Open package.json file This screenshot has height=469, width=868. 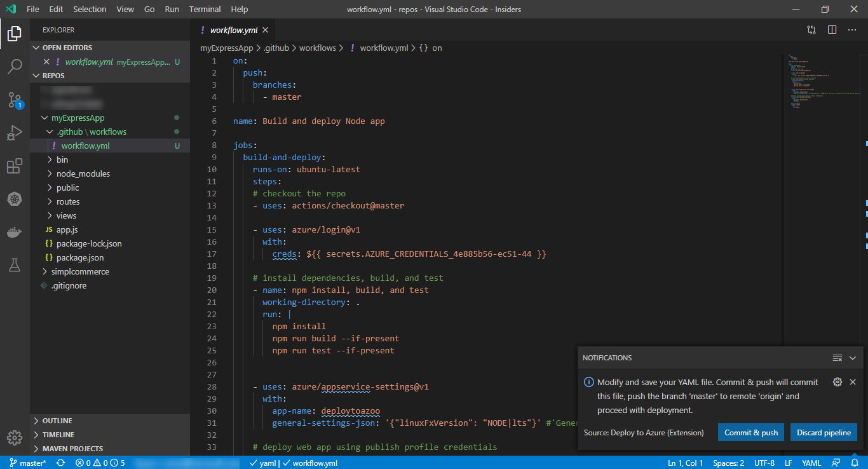[x=110, y=257]
